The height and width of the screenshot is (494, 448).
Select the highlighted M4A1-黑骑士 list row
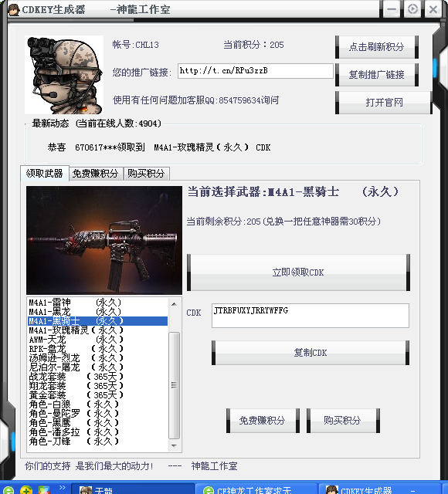pyautogui.click(x=98, y=321)
